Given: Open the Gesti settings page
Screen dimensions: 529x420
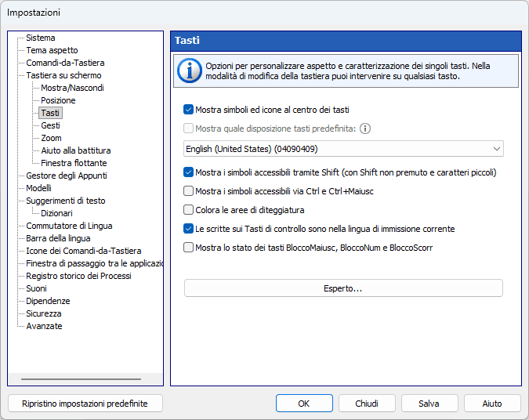Looking at the screenshot, I should [50, 125].
